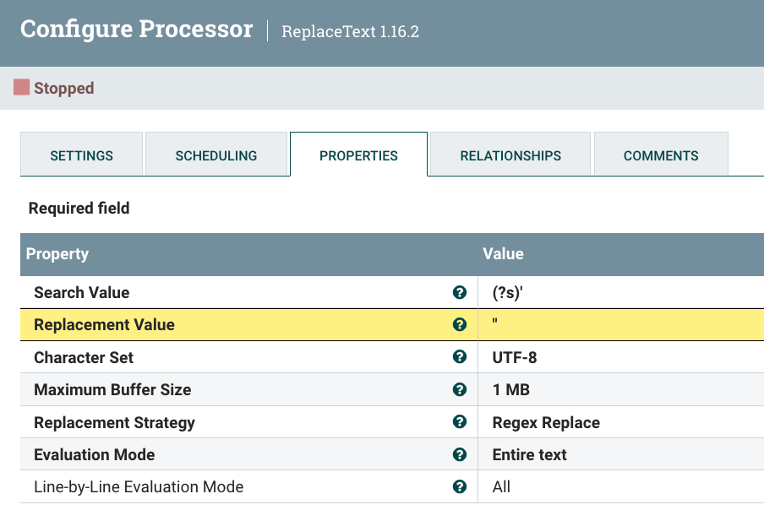
Task: Edit the Search Value field (?s)'
Action: pos(621,292)
